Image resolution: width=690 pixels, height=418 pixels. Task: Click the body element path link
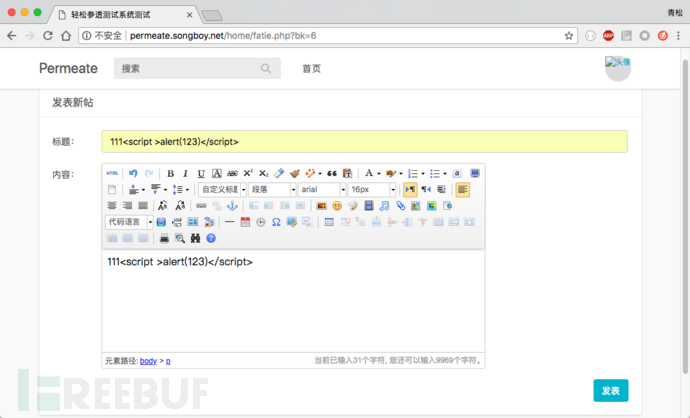pyautogui.click(x=148, y=361)
